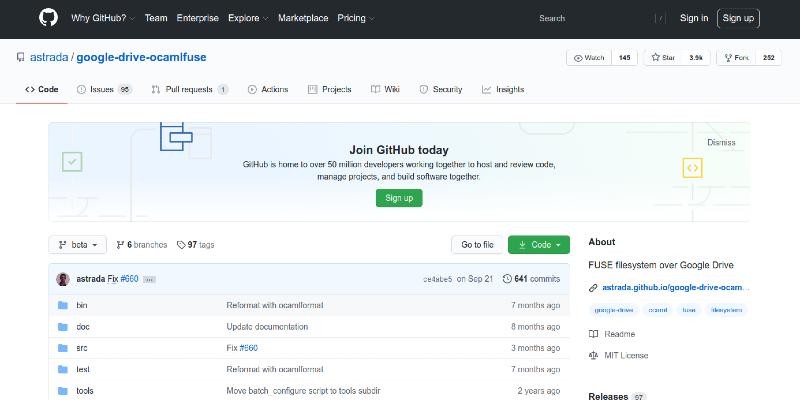
Task: Click the bin folder icon
Action: pos(62,305)
